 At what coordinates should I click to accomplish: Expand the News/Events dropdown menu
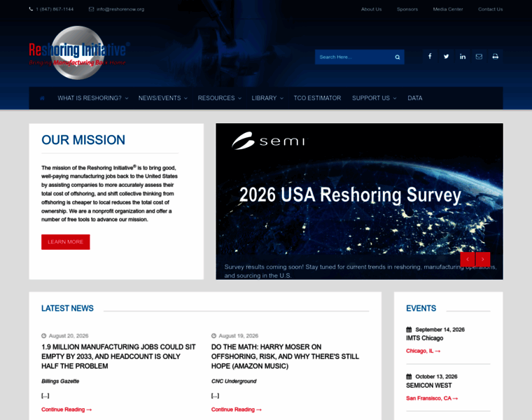[x=163, y=98]
